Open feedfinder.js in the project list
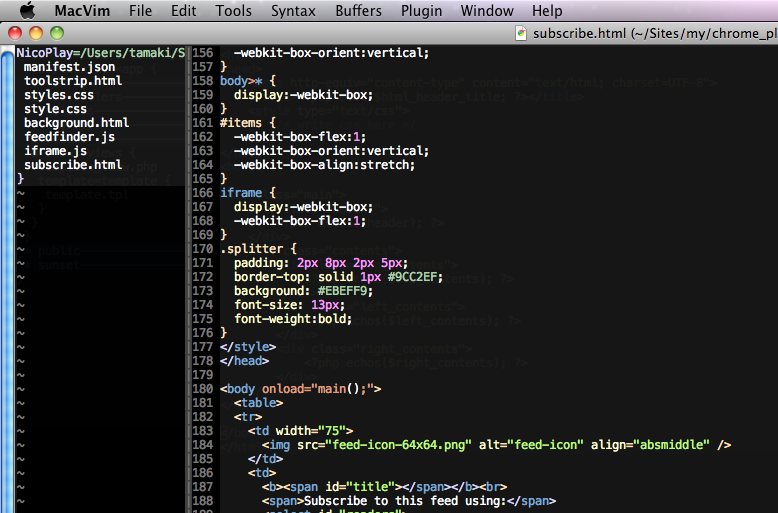This screenshot has width=778, height=513. [69, 137]
